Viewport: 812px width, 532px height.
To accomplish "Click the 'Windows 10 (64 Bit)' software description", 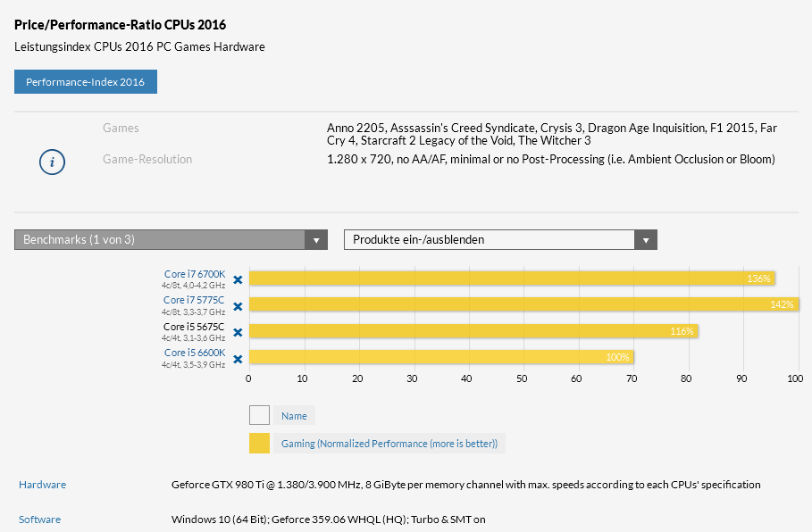I will pyautogui.click(x=329, y=520).
